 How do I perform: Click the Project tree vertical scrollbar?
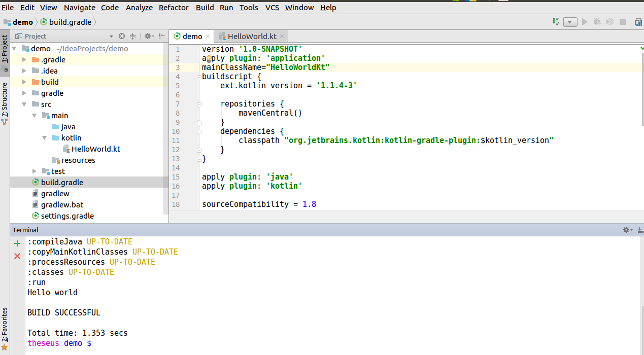(x=166, y=128)
